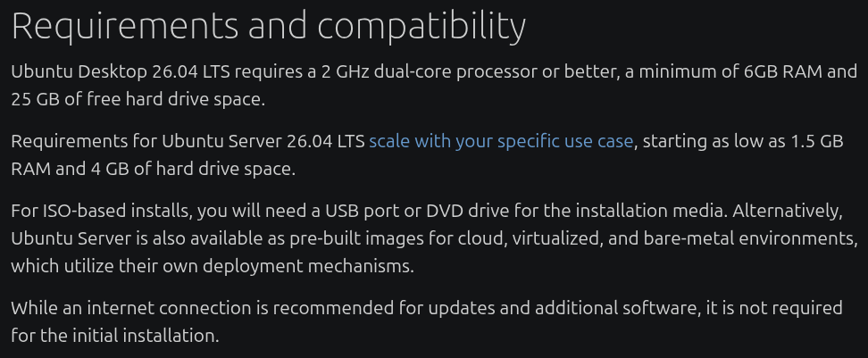Click "25 GB of free hard drive space"

(x=138, y=99)
